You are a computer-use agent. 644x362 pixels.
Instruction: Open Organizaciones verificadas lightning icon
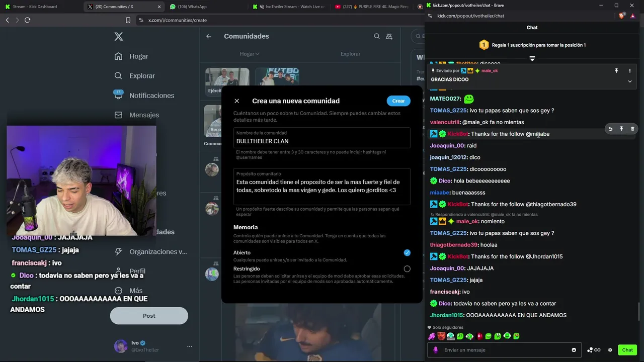coord(118,251)
